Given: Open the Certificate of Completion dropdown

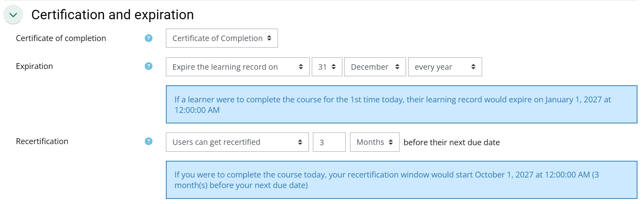Looking at the screenshot, I should tap(222, 38).
